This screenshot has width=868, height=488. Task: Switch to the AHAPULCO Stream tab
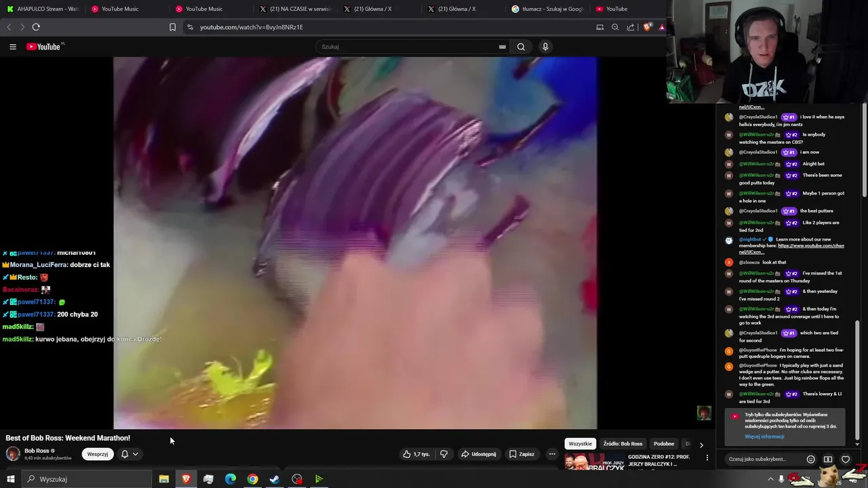[42, 9]
